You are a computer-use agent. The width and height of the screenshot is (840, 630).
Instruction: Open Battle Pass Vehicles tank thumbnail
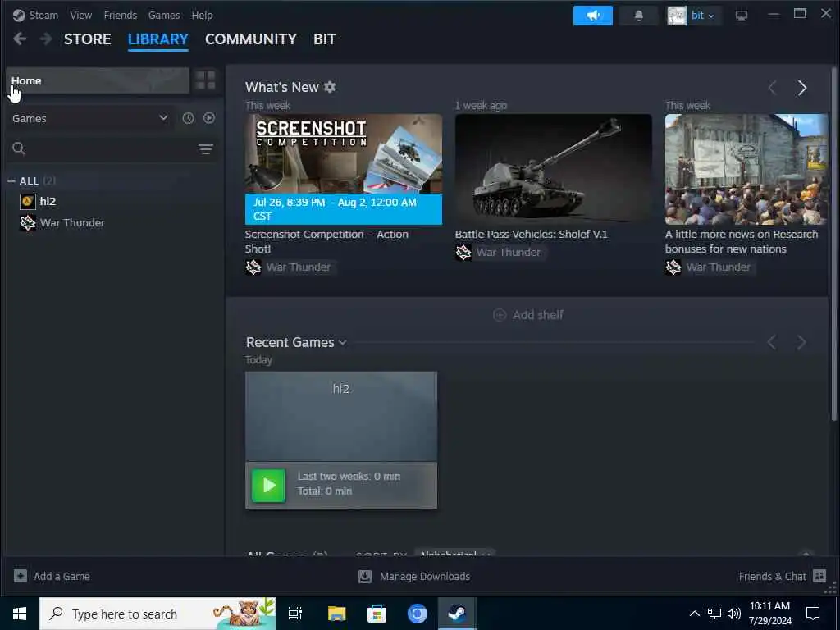(x=554, y=169)
